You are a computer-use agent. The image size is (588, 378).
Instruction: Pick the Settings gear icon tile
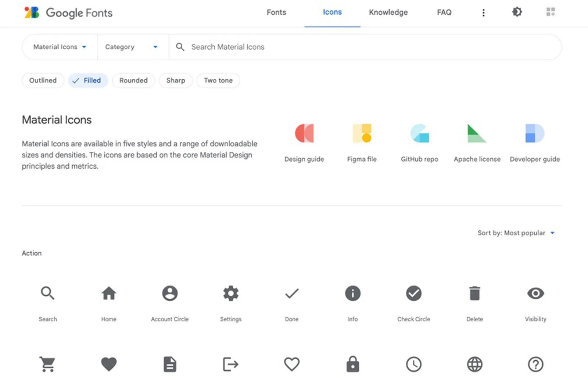(231, 294)
